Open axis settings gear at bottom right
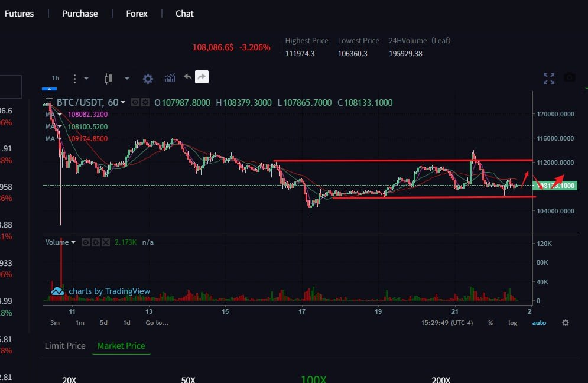Viewport: 588px width, 383px height. point(566,323)
